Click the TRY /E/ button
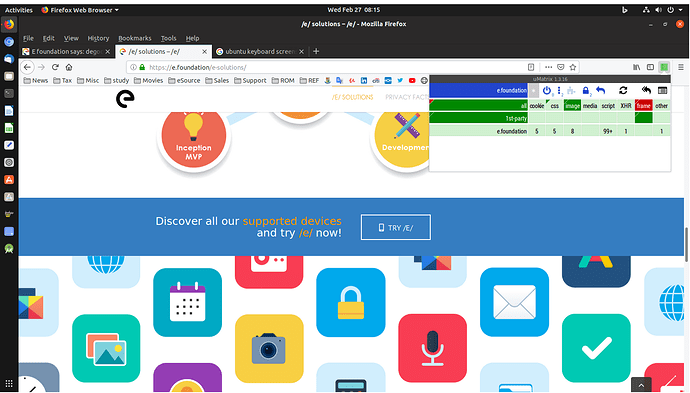The height and width of the screenshot is (393, 690). 396,228
